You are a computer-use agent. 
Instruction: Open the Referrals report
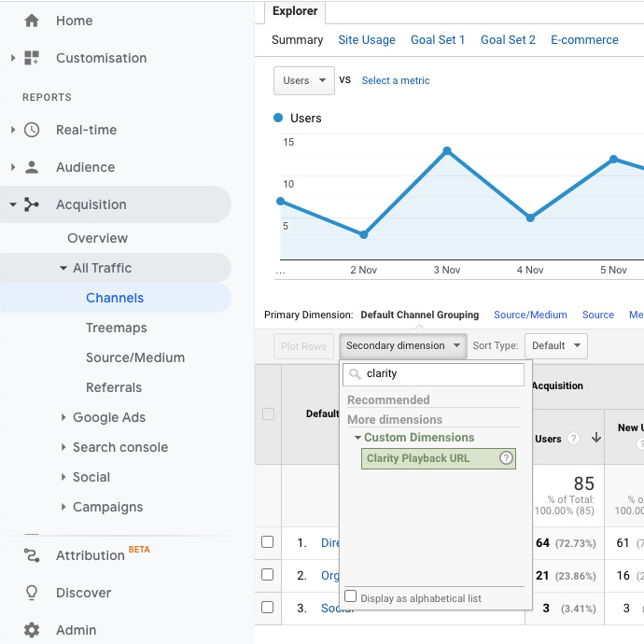pyautogui.click(x=114, y=387)
